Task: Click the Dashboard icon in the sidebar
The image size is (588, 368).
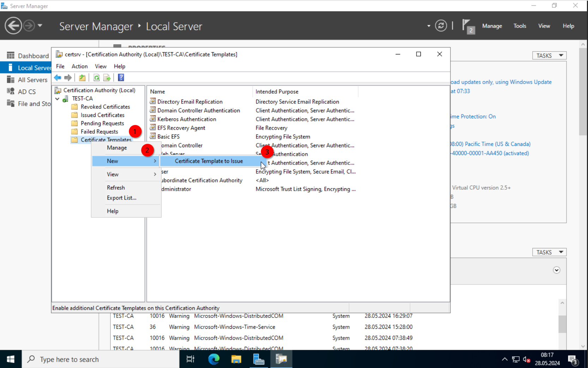Action: [11, 55]
